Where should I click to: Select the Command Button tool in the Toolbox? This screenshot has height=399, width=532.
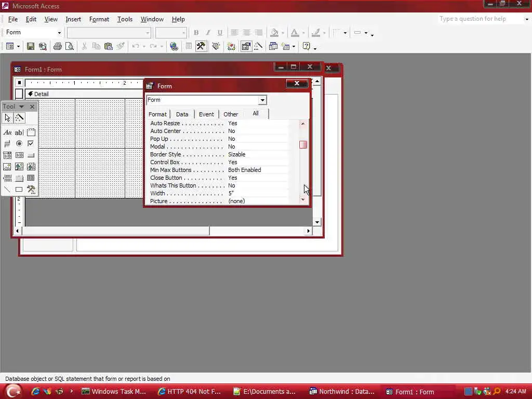(31, 155)
